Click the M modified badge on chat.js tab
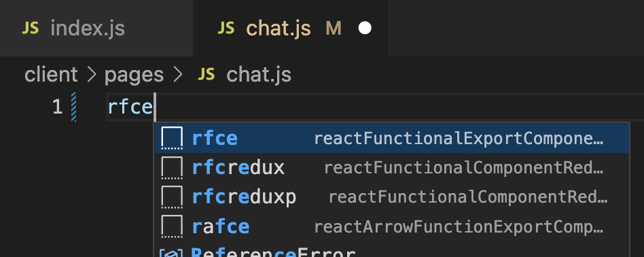The width and height of the screenshot is (644, 257). 334,29
